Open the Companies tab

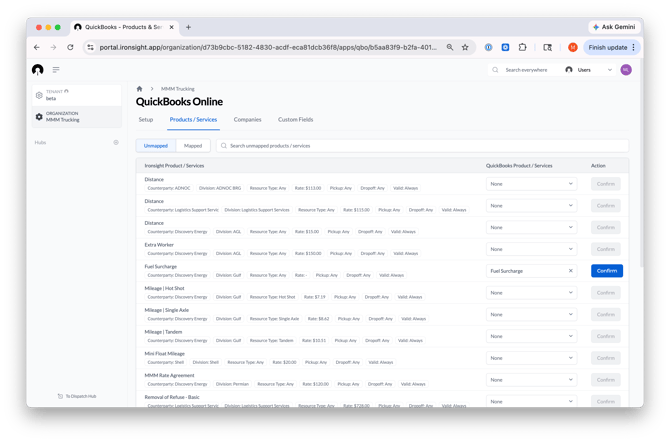tap(247, 120)
